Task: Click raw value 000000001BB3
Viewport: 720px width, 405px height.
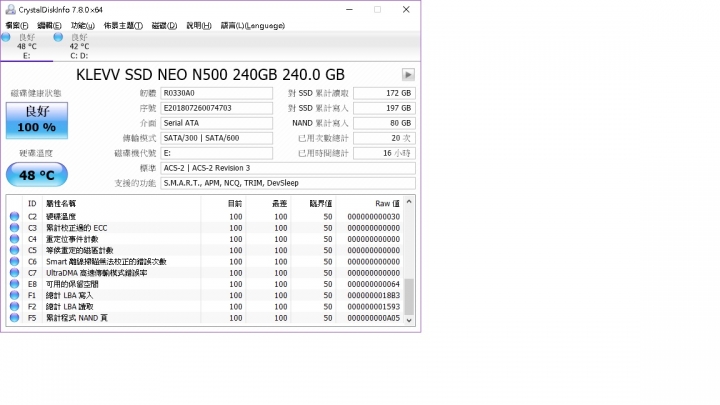Action: [x=373, y=295]
